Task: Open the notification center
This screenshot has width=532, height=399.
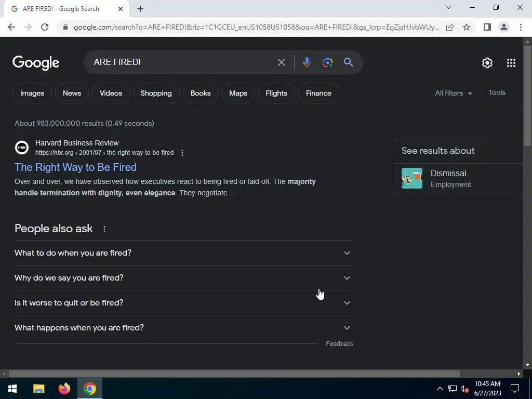Action: tap(515, 389)
